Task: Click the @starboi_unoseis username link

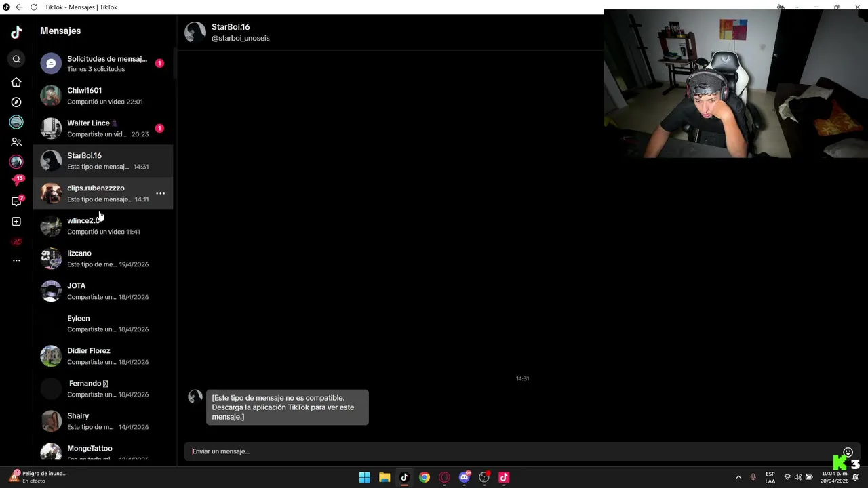Action: [241, 38]
